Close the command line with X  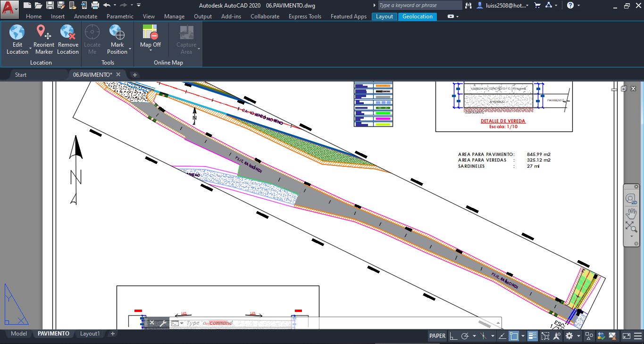coord(152,323)
